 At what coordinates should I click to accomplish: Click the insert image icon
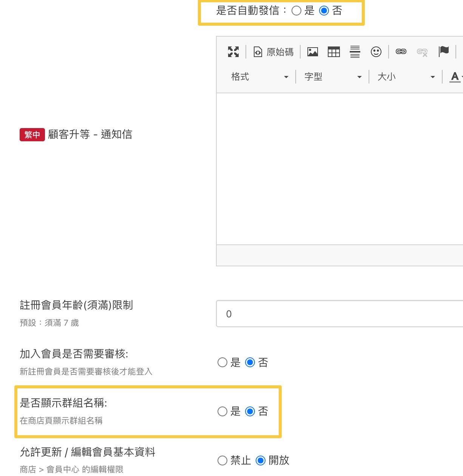click(313, 52)
